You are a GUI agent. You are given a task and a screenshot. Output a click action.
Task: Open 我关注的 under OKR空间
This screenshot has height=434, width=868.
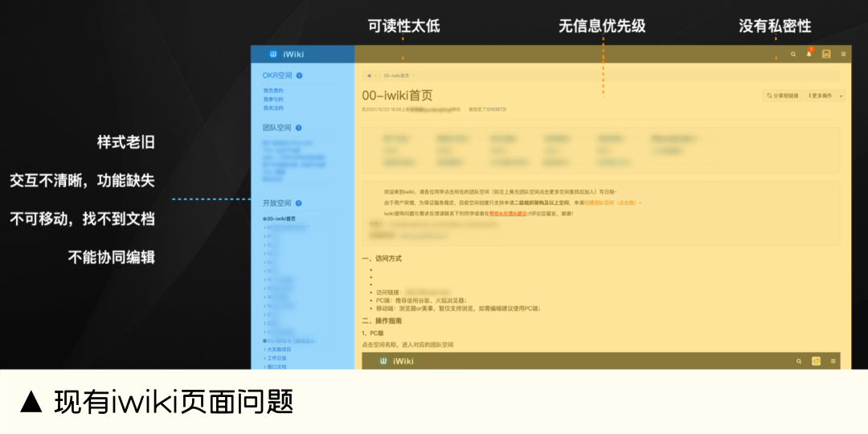(273, 108)
